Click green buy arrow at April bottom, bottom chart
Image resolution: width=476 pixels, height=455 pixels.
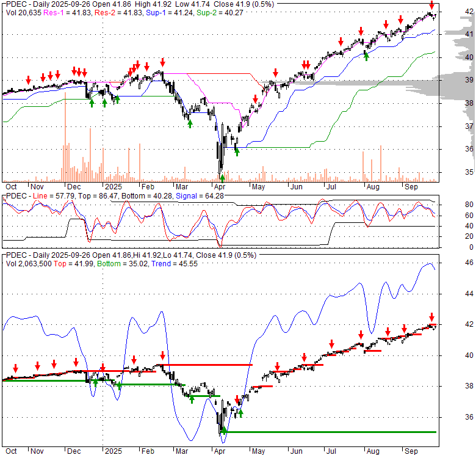[224, 431]
